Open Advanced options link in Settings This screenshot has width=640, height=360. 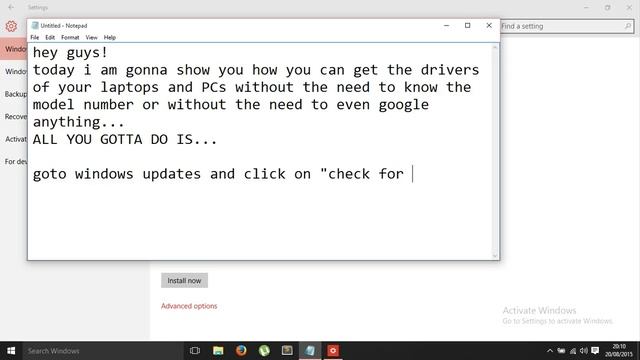[x=189, y=306]
